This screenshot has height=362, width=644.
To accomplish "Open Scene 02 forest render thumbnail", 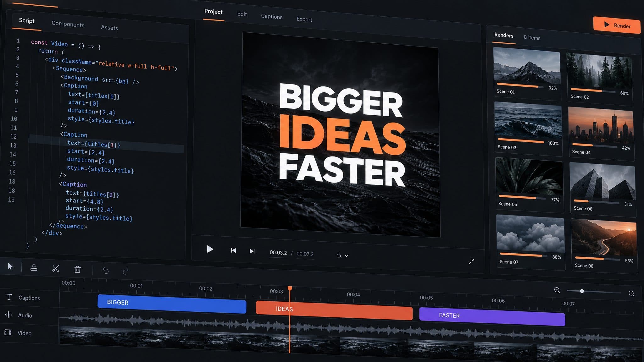I will [599, 71].
